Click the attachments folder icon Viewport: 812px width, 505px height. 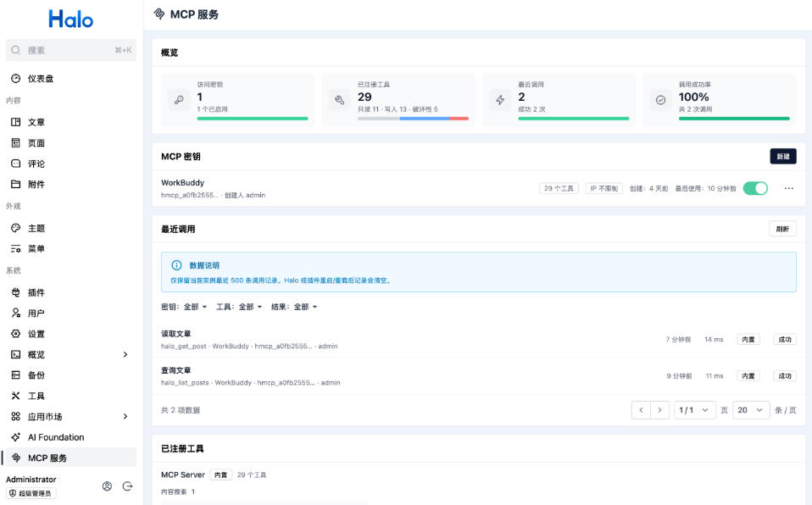[x=15, y=185]
